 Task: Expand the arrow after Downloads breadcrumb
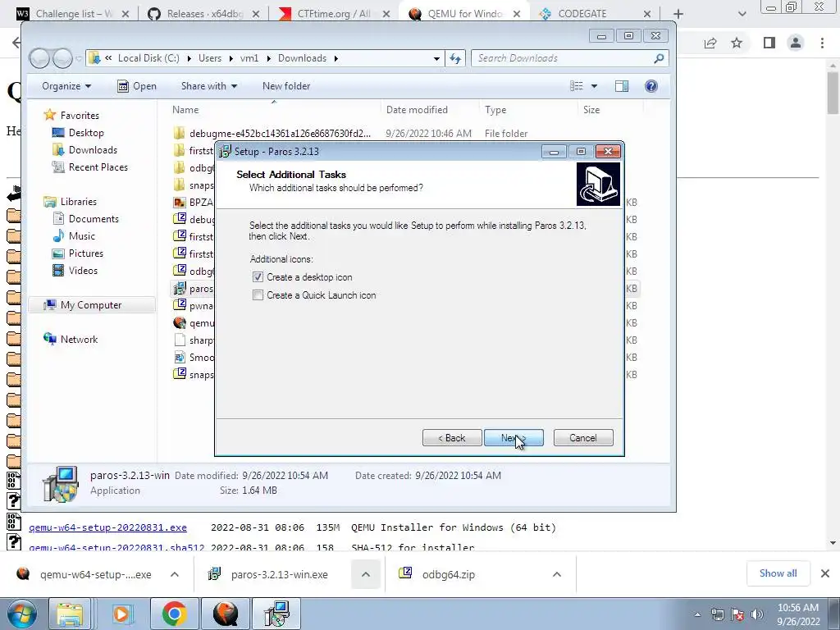coord(336,58)
